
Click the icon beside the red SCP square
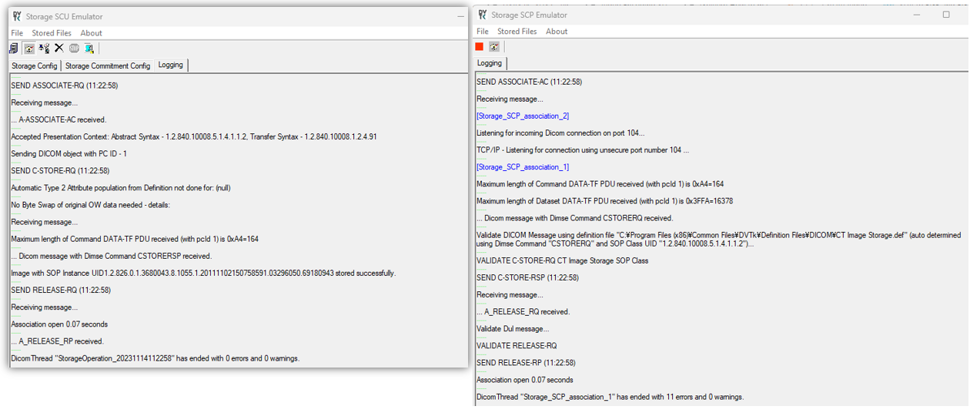coord(494,47)
